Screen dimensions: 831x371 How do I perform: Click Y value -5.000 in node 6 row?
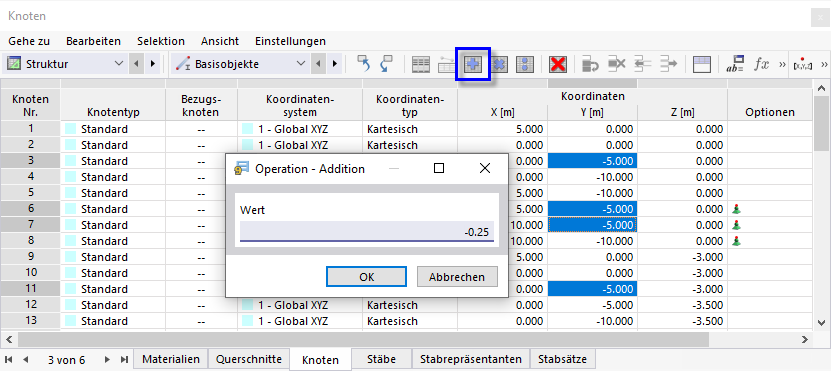point(593,209)
